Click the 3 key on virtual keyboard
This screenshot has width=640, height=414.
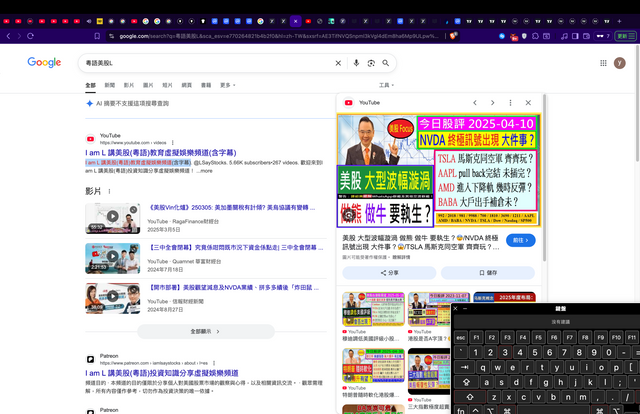505,352
